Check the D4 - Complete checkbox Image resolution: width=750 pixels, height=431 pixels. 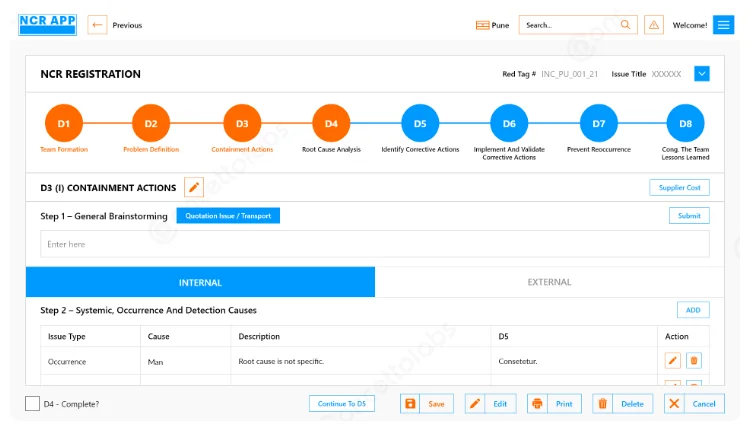tap(33, 404)
